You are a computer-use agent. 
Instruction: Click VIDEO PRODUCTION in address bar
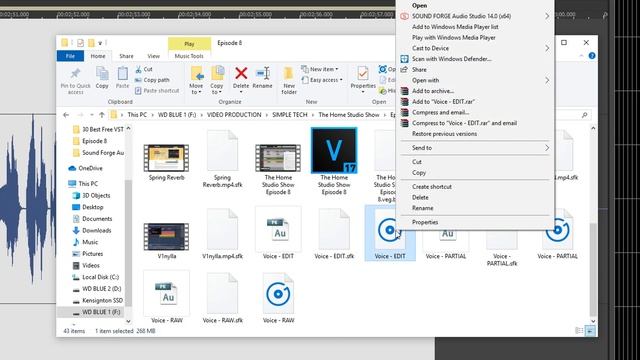[x=234, y=115]
